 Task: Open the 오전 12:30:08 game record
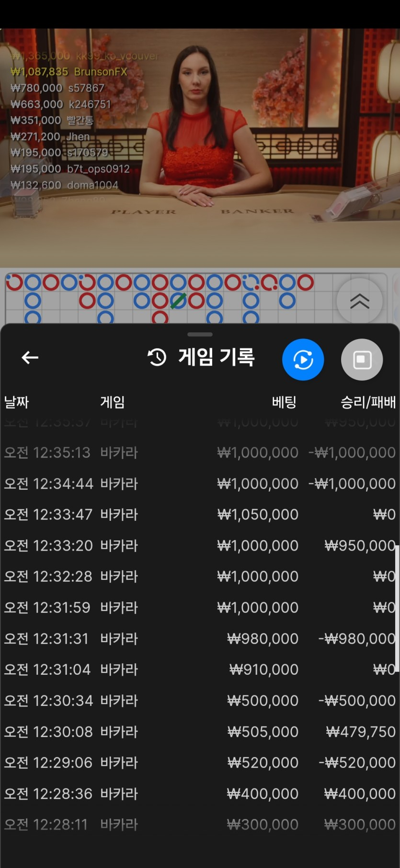[x=200, y=732]
